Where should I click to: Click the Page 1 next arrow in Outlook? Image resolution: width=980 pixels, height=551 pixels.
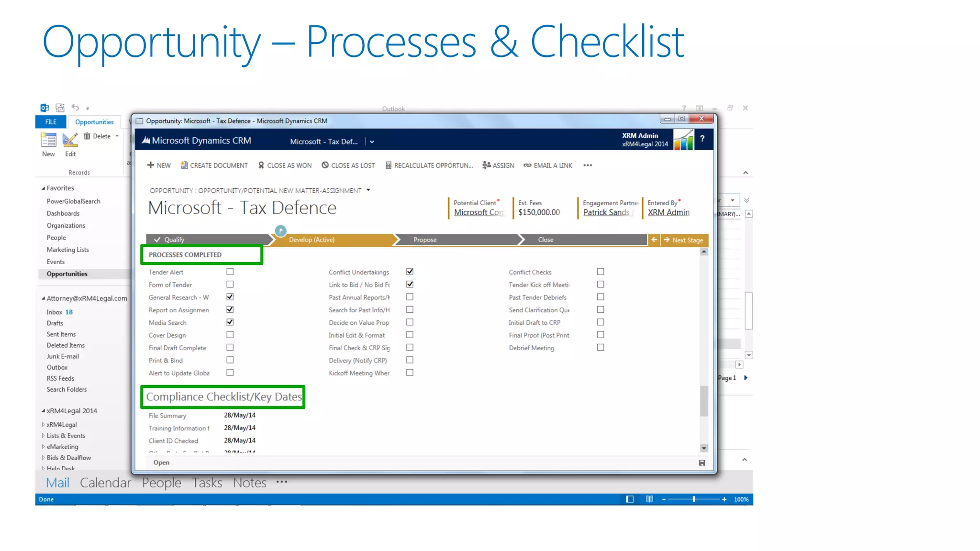(746, 378)
